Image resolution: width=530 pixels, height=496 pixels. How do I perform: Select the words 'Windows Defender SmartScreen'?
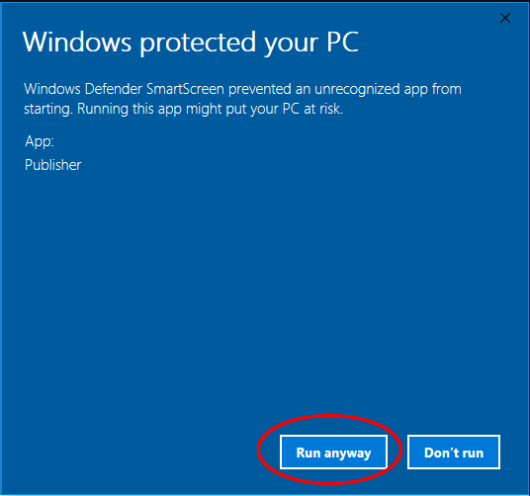click(124, 89)
